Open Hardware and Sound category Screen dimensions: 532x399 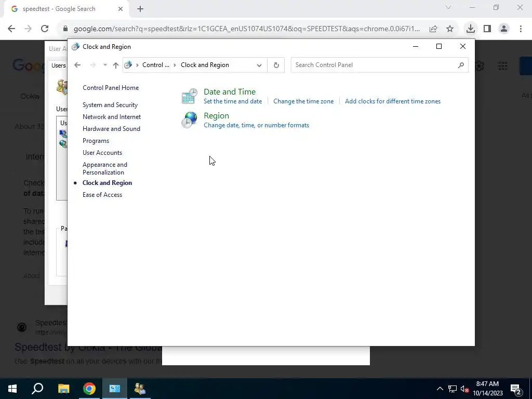point(111,129)
